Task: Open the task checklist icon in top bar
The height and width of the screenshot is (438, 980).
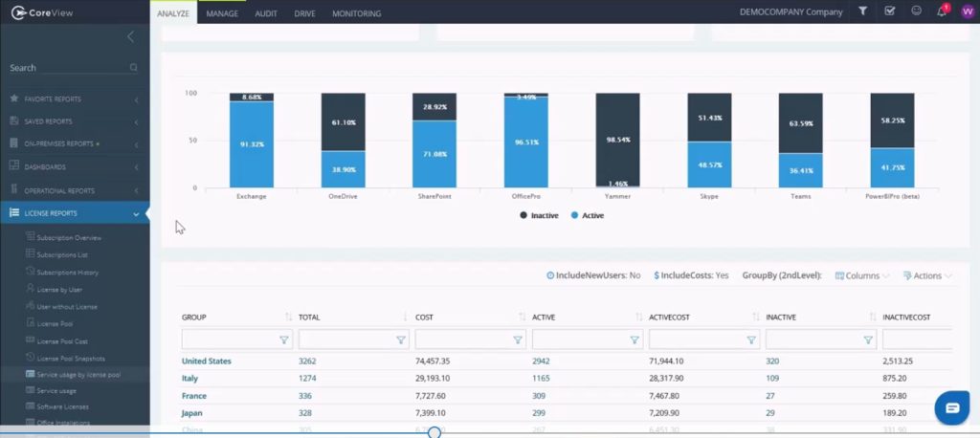Action: [x=889, y=11]
